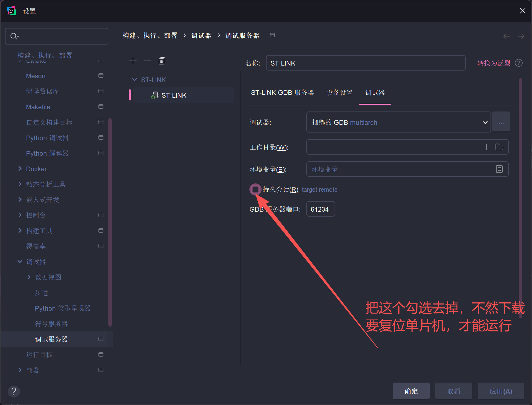
Task: Click the settings search field
Action: [57, 36]
